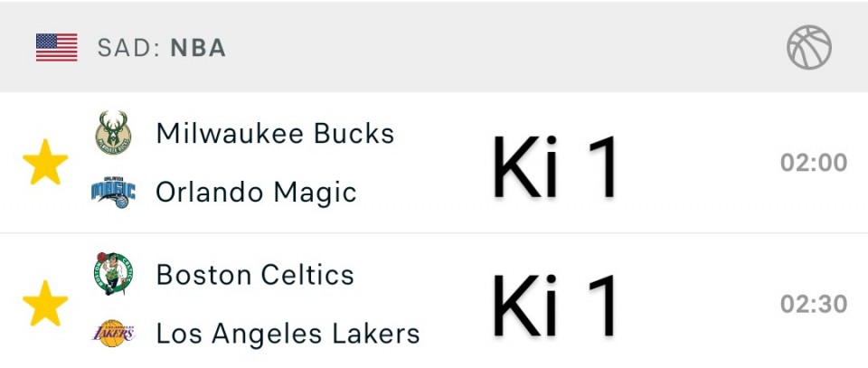Viewport: 868px width, 368px height.
Task: Click Ki 1 tip on Celtics match
Action: click(x=555, y=306)
